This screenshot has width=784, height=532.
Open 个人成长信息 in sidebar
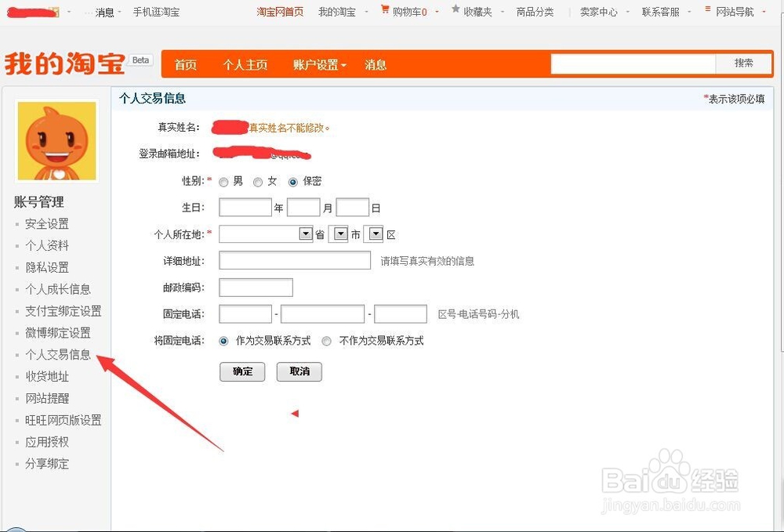pos(58,289)
